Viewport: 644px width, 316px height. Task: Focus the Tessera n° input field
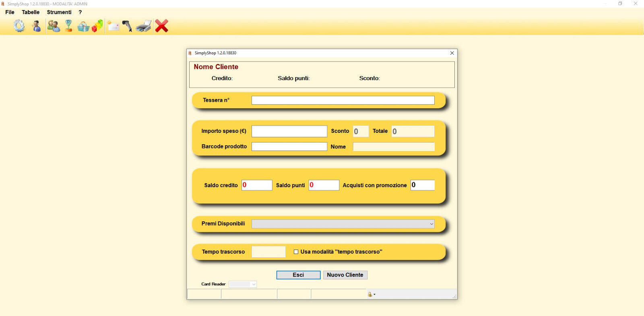click(x=343, y=100)
